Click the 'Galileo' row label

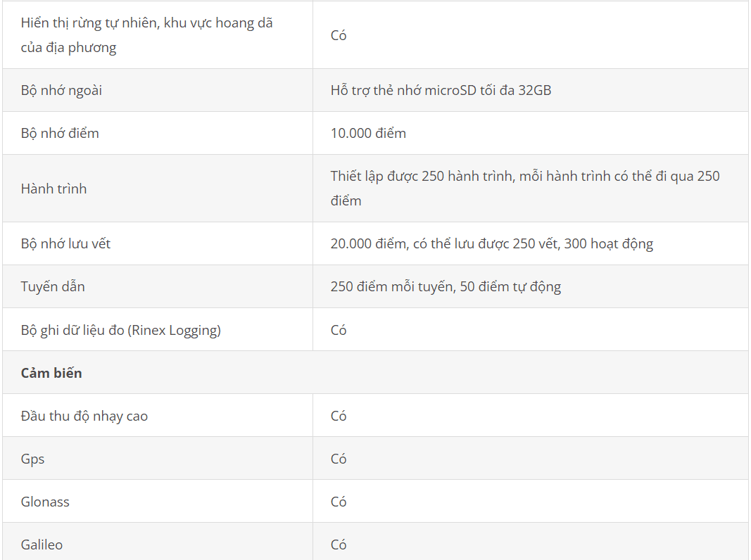42,545
